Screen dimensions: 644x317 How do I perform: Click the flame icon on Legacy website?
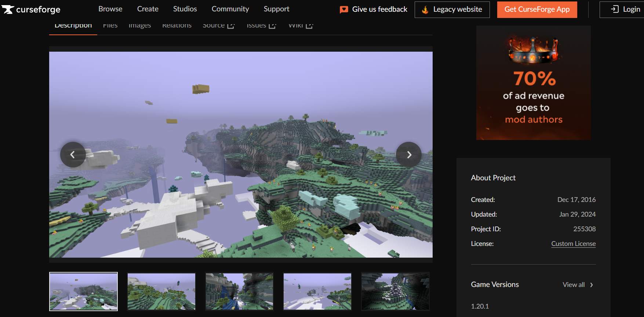[x=425, y=10]
